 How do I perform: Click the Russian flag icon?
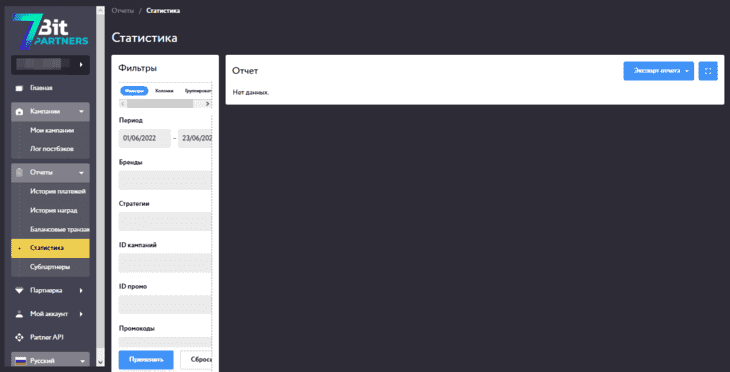(x=20, y=361)
